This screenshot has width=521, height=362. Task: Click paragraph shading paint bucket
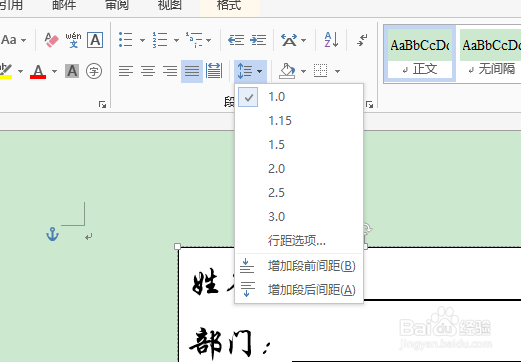287,71
